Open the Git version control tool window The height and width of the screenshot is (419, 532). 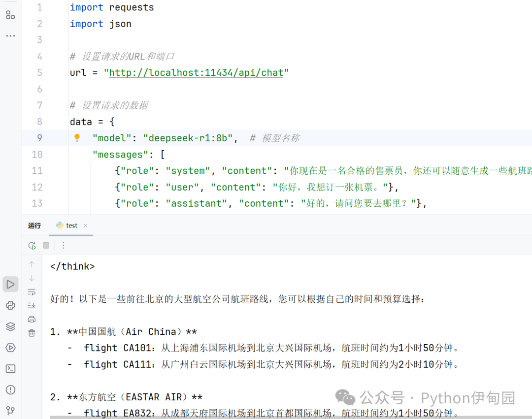click(10, 410)
